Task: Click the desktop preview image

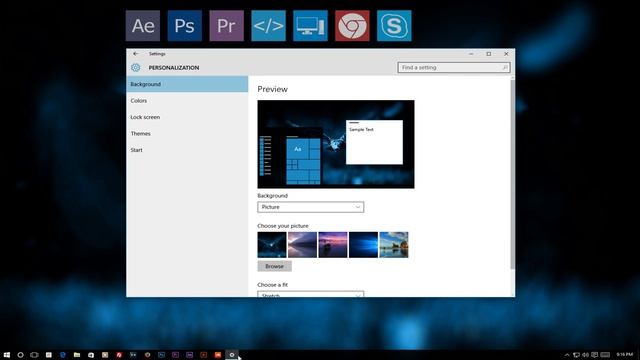Action: tap(336, 144)
